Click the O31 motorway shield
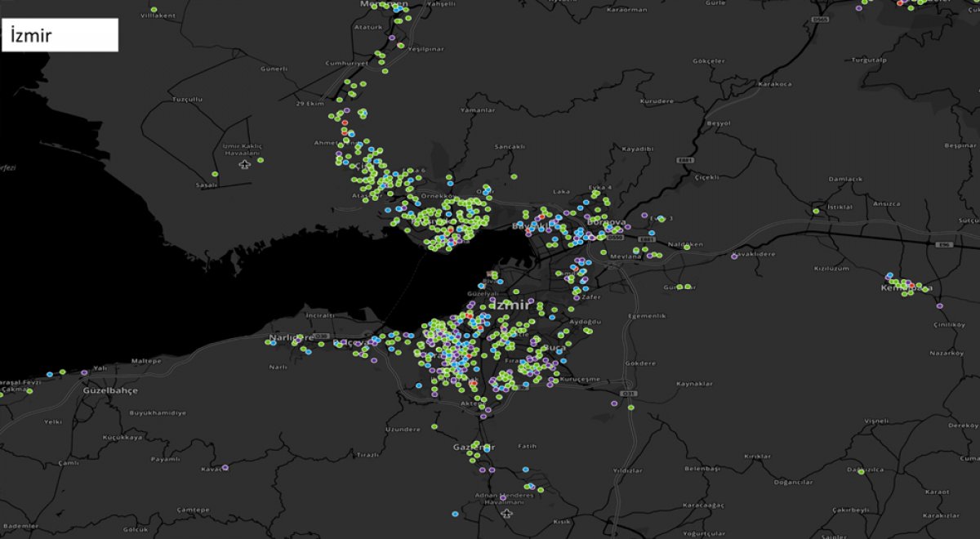The width and height of the screenshot is (980, 539). click(630, 394)
